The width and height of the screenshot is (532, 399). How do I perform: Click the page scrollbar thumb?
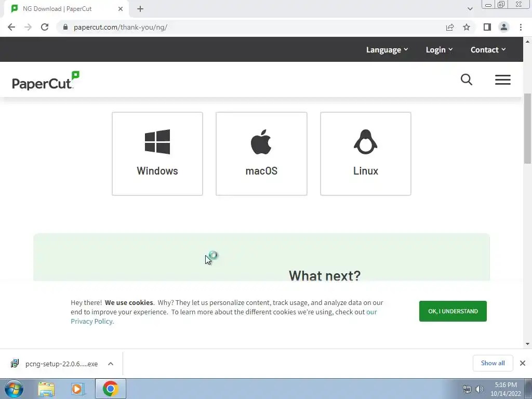click(x=528, y=129)
